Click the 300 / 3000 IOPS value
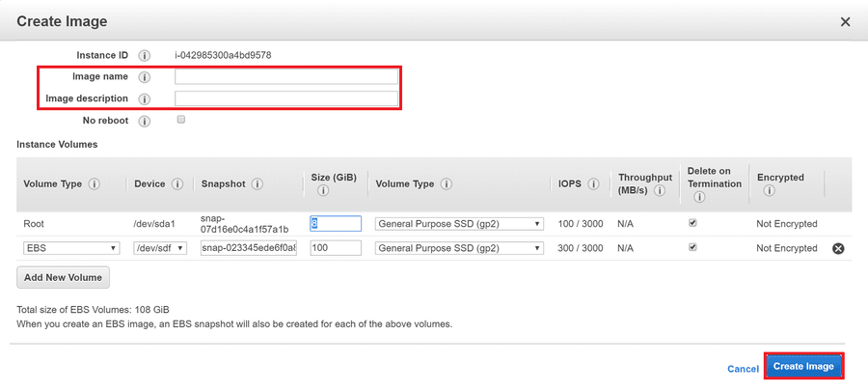868x391 pixels. [581, 248]
